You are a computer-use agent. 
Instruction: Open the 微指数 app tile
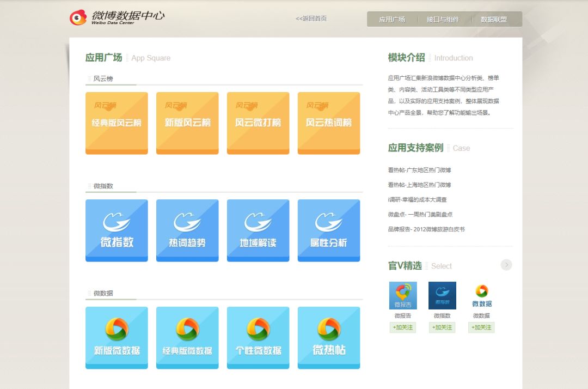(x=116, y=230)
